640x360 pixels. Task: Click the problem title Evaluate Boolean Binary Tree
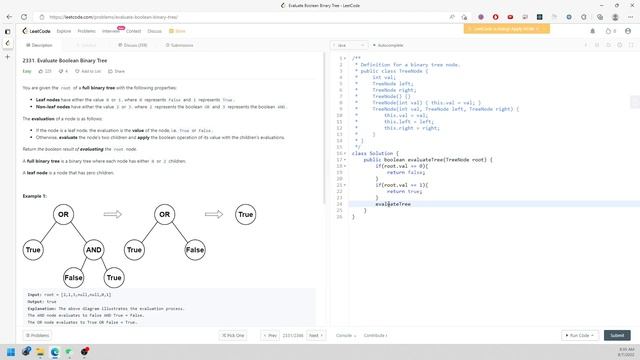tap(64, 60)
